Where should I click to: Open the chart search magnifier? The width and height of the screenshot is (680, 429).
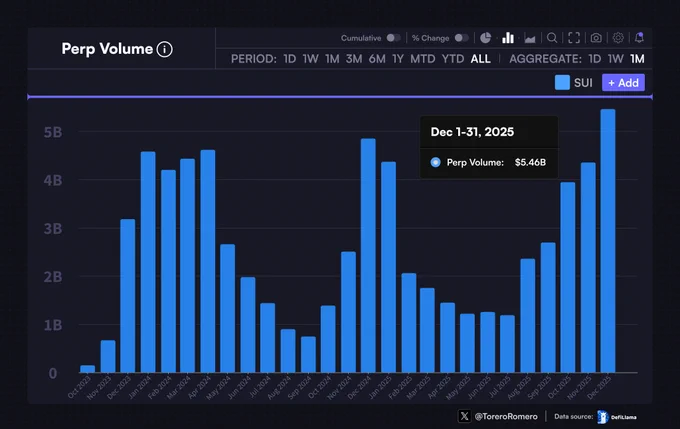click(552, 38)
